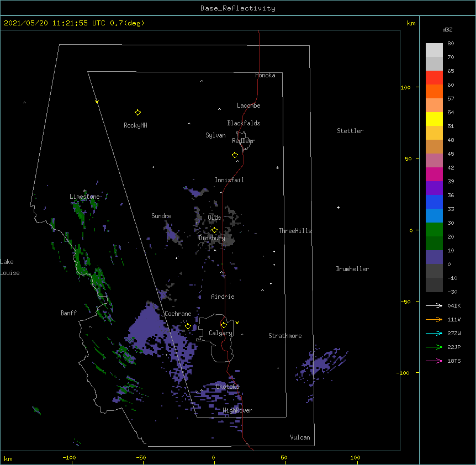Select the magenta 42 dBZ color swatch
Viewport: 476px width, 465px height.
point(434,174)
